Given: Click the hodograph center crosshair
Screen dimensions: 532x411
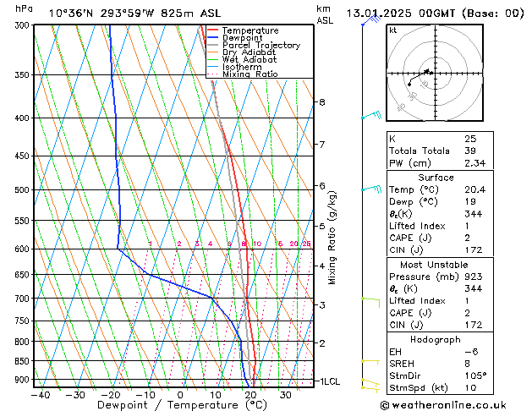Looking at the screenshot, I should (433, 74).
